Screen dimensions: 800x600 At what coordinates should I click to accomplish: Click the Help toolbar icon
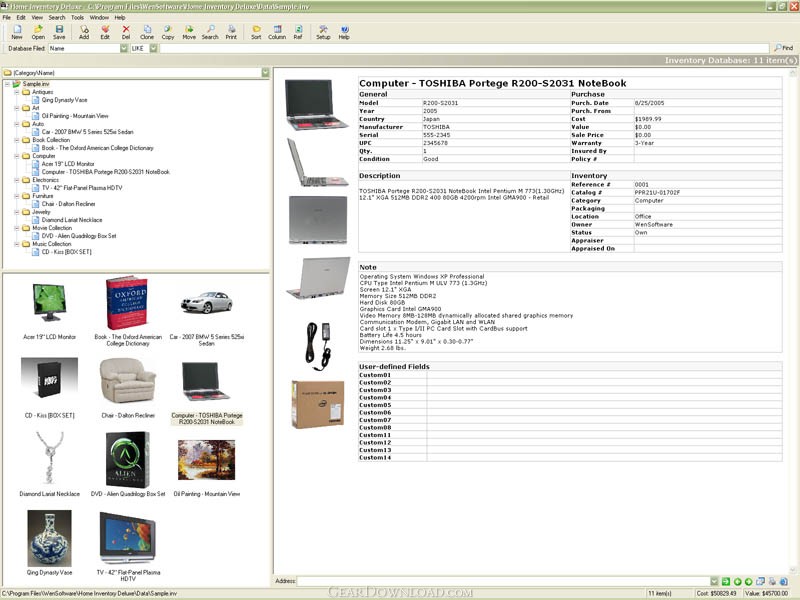tap(344, 32)
